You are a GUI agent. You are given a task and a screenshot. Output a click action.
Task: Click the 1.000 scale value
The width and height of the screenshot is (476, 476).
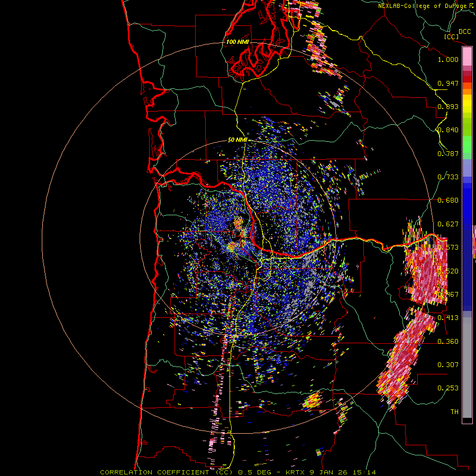click(448, 59)
